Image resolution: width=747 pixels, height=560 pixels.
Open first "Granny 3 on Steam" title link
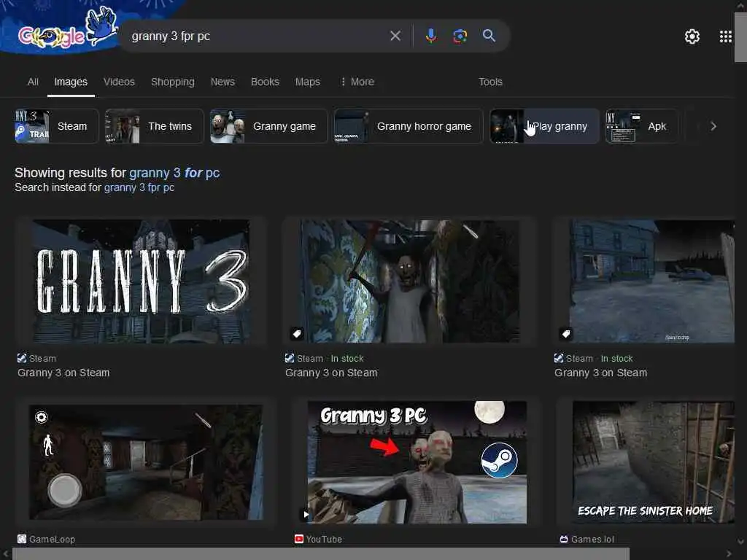pyautogui.click(x=63, y=373)
